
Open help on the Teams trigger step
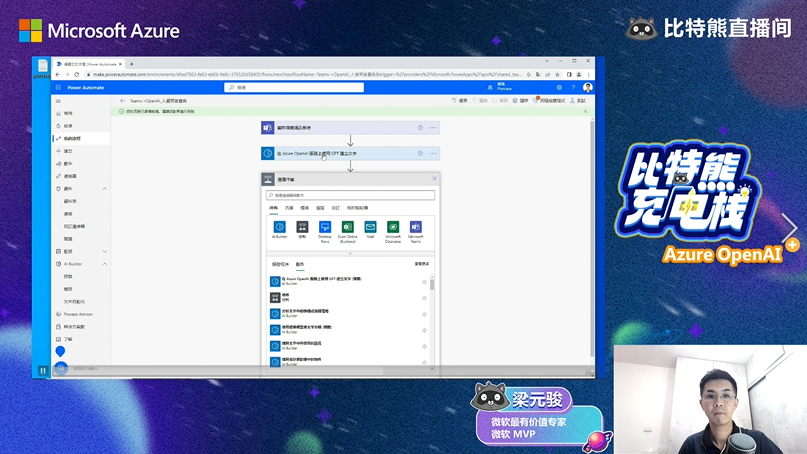[420, 128]
